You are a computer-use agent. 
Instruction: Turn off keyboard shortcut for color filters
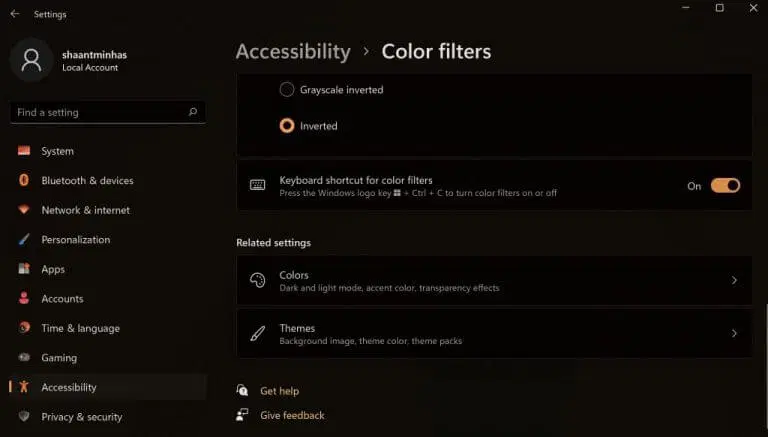[725, 185]
